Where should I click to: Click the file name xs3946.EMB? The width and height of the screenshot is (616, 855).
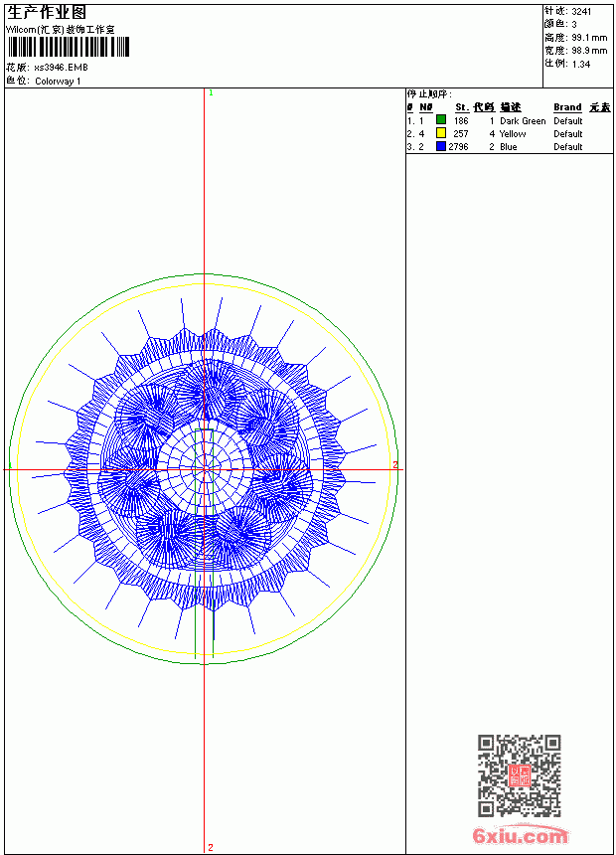(x=61, y=68)
